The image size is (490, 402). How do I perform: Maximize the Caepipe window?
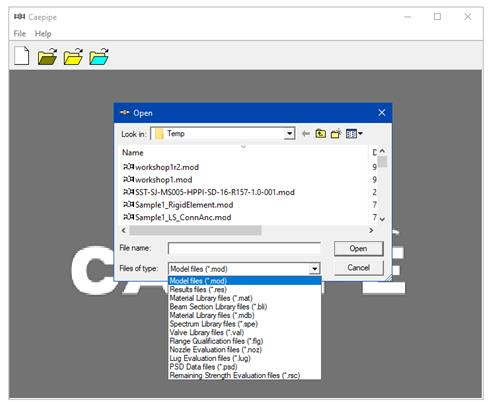pyautogui.click(x=437, y=17)
